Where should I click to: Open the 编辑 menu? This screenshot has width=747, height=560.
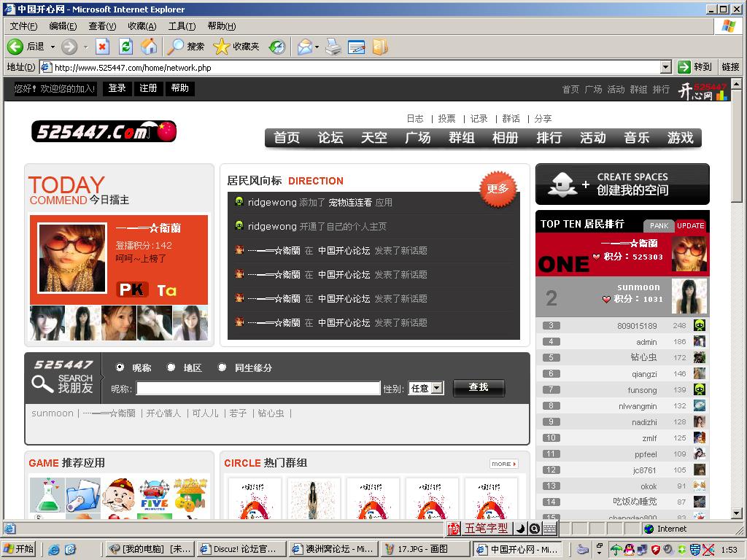click(63, 26)
